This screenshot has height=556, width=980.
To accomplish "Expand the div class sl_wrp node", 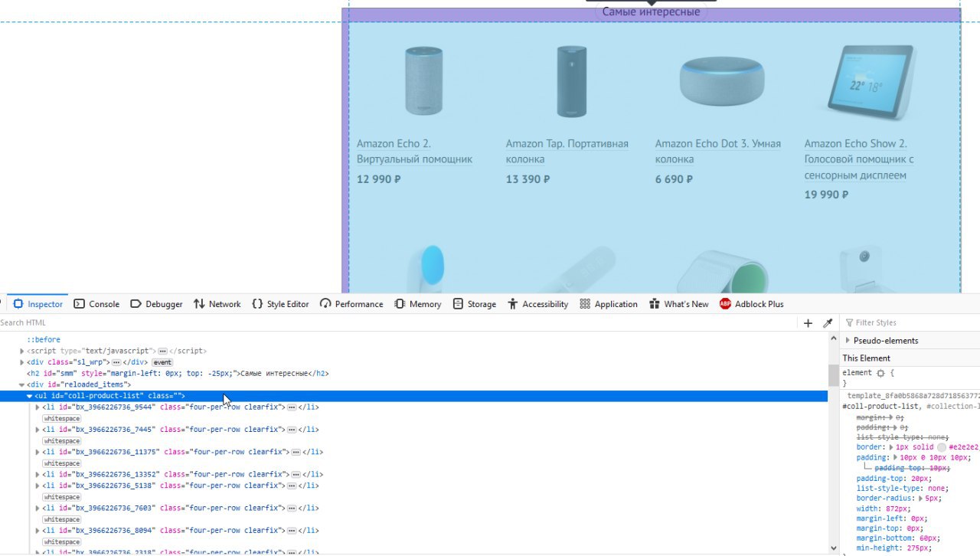I will pos(22,362).
